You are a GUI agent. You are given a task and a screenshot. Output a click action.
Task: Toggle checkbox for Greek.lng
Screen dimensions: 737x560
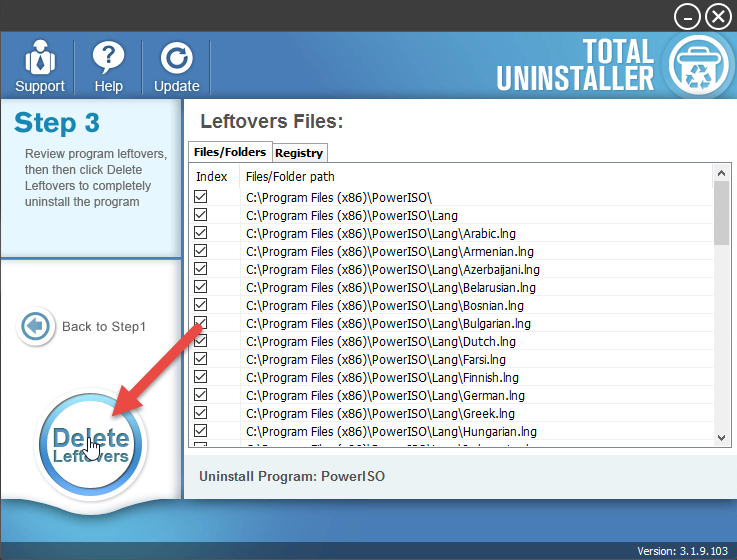[201, 413]
